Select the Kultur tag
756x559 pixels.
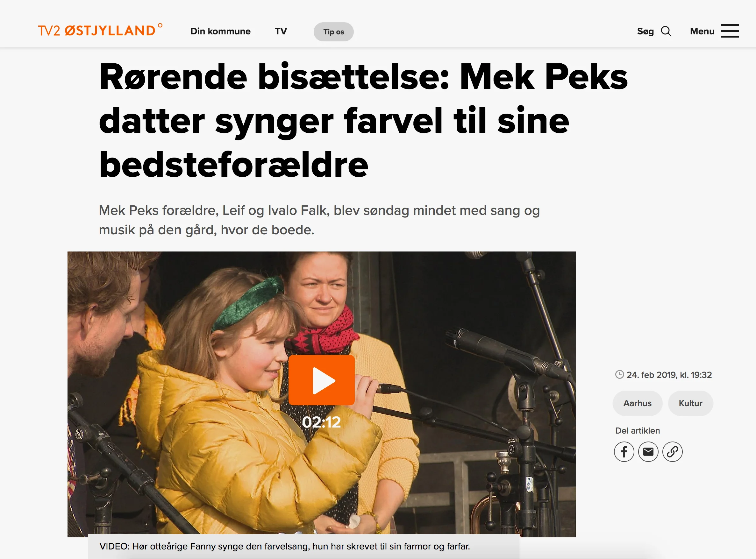click(691, 403)
